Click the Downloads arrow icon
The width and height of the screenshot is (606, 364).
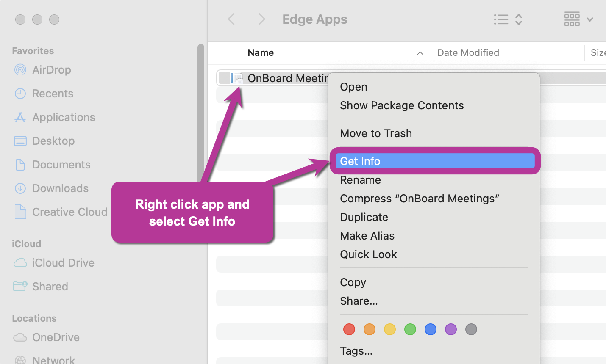tap(20, 188)
